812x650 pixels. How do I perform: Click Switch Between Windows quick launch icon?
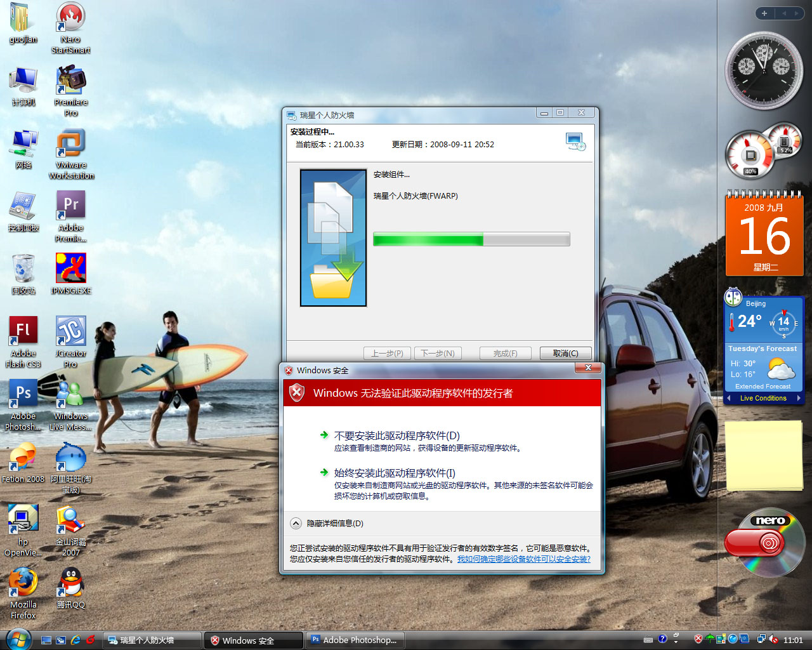[61, 640]
